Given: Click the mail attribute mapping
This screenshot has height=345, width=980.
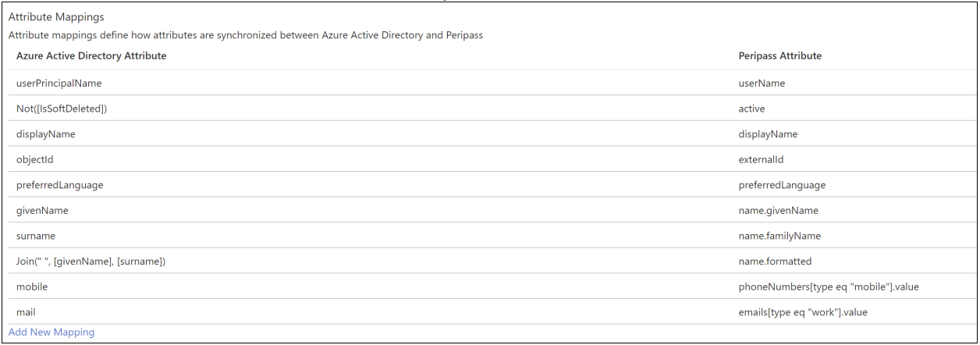Looking at the screenshot, I should coord(26,312).
